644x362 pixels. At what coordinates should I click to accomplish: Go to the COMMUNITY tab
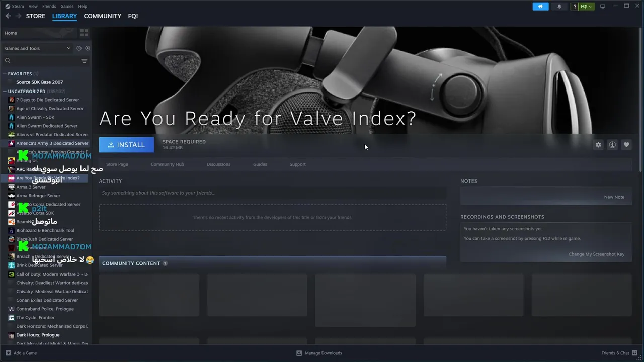(103, 16)
